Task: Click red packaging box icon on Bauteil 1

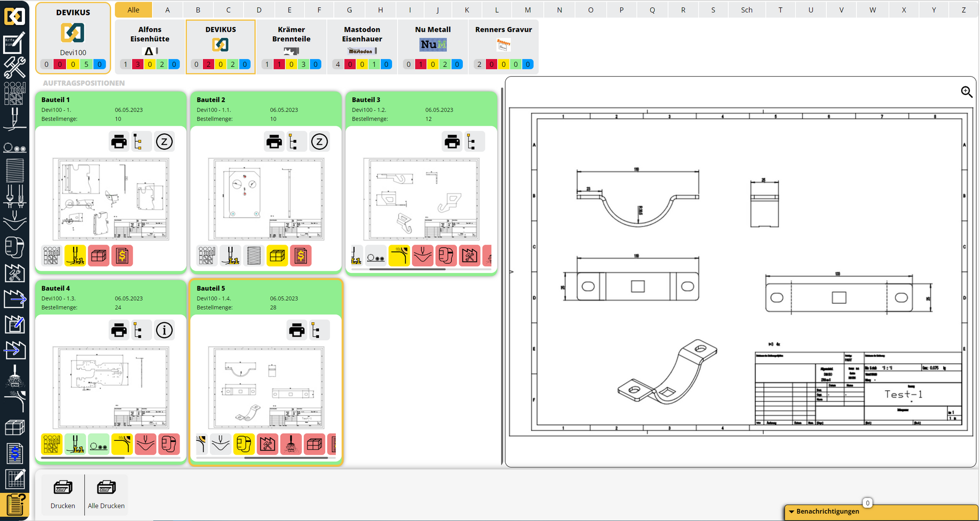Action: click(x=99, y=256)
